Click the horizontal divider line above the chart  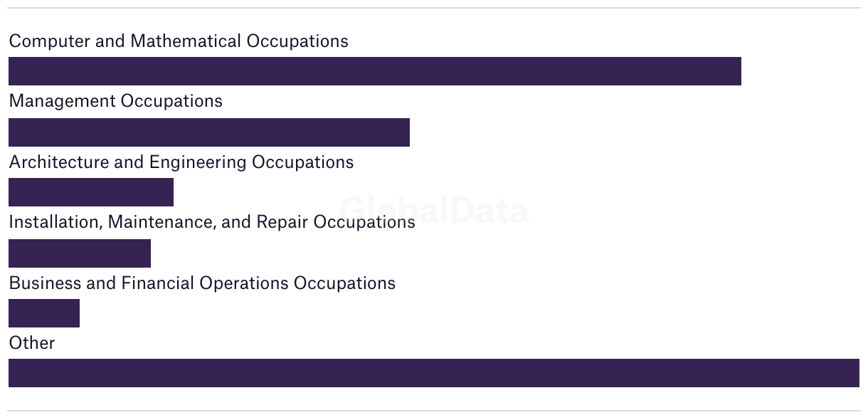434,8
